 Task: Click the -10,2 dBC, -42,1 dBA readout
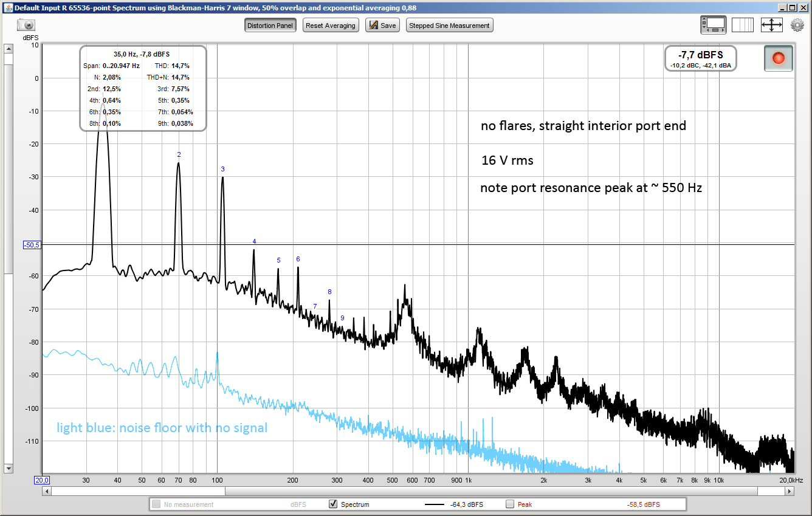tap(701, 65)
